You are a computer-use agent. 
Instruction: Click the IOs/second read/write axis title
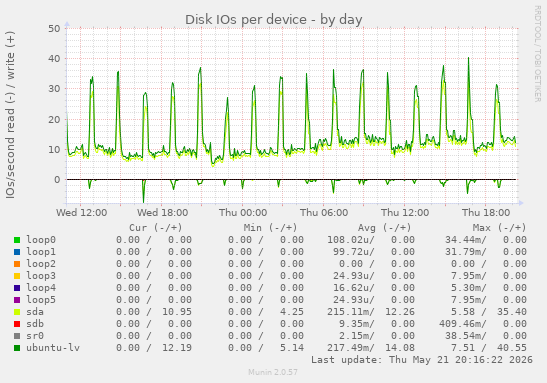coord(10,115)
